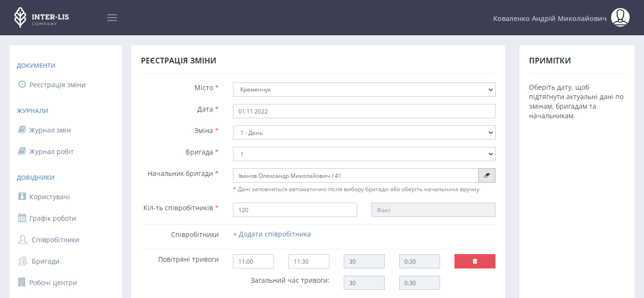Viewport: 644px width, 298px height.
Task: Navigate to Бригади in the sidebar
Action: (45, 261)
